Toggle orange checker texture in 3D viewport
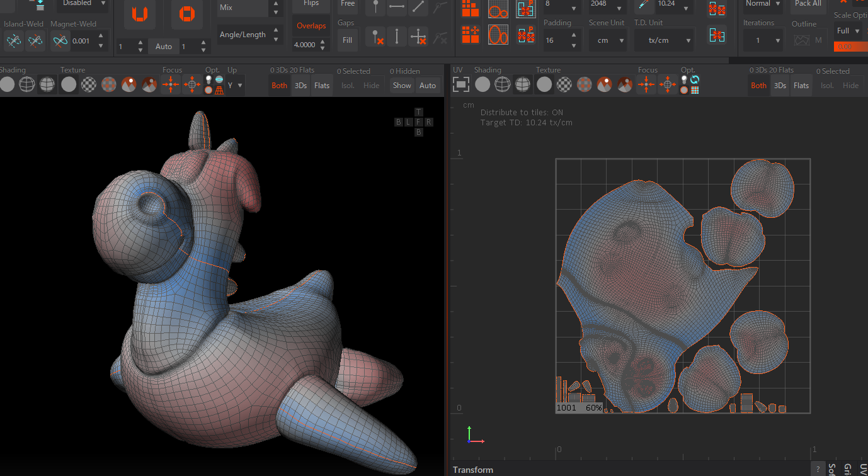The height and width of the screenshot is (476, 868). click(x=110, y=84)
